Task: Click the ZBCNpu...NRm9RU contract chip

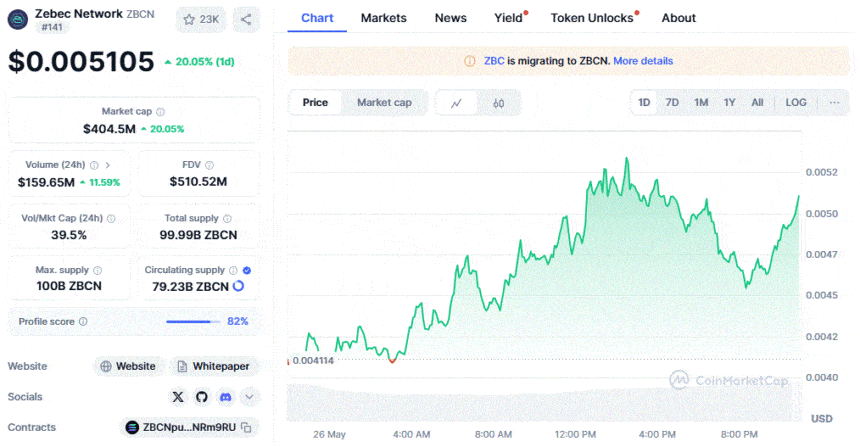Action: point(189,428)
